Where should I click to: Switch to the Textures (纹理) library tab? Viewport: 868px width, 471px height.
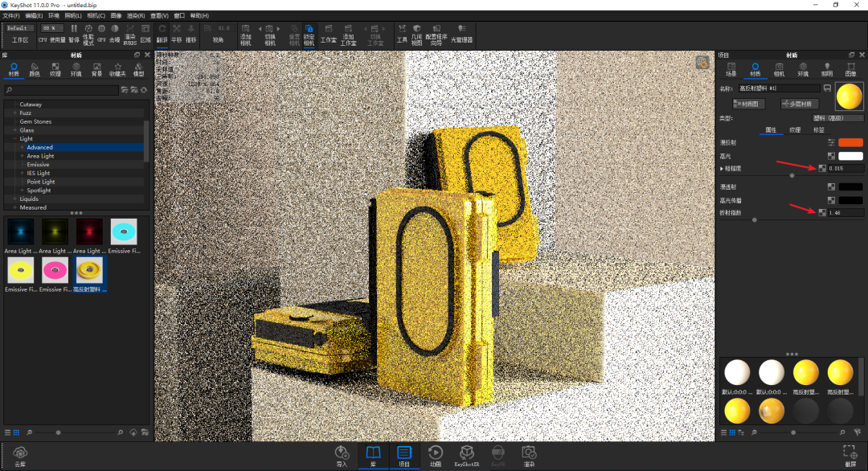55,69
